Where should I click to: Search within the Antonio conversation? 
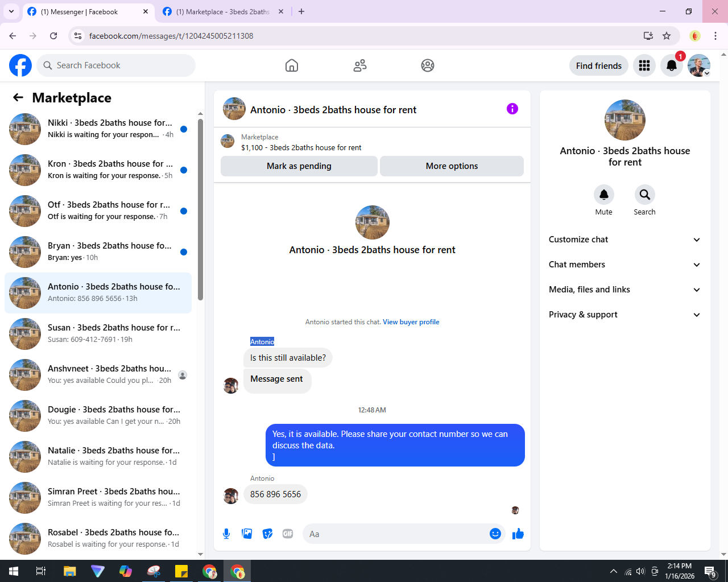645,195
